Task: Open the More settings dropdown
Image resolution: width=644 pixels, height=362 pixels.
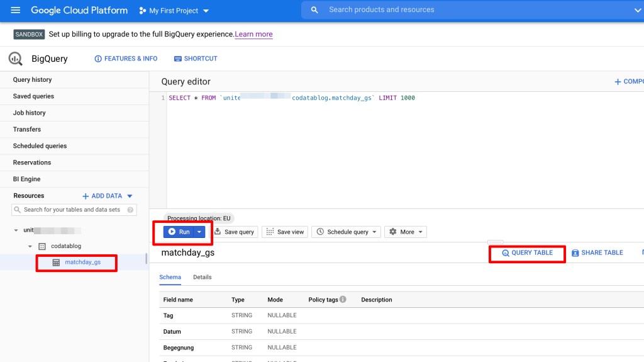Action: coord(406,232)
